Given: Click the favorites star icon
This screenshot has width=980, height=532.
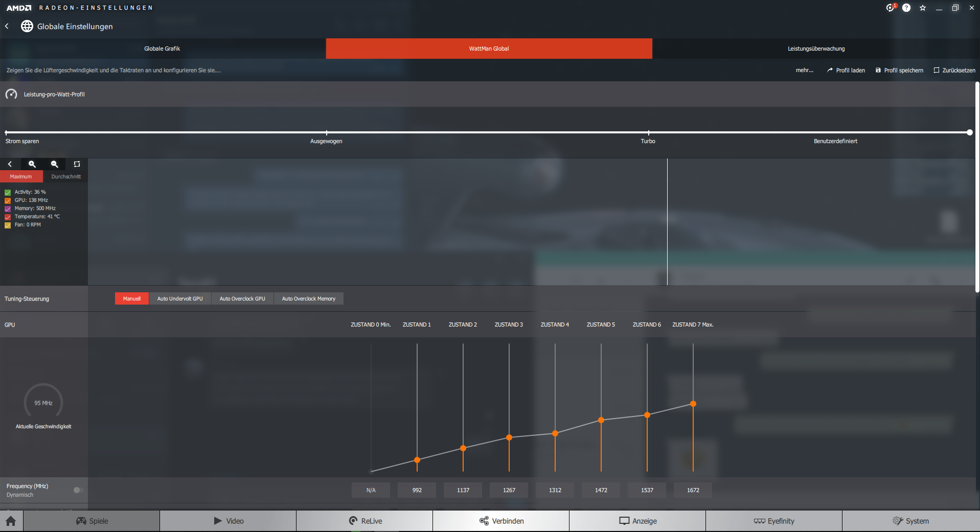Looking at the screenshot, I should tap(923, 8).
